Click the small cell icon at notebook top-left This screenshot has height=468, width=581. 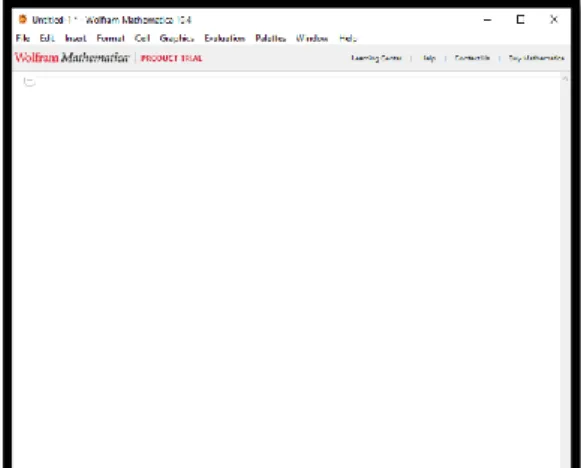(x=29, y=82)
